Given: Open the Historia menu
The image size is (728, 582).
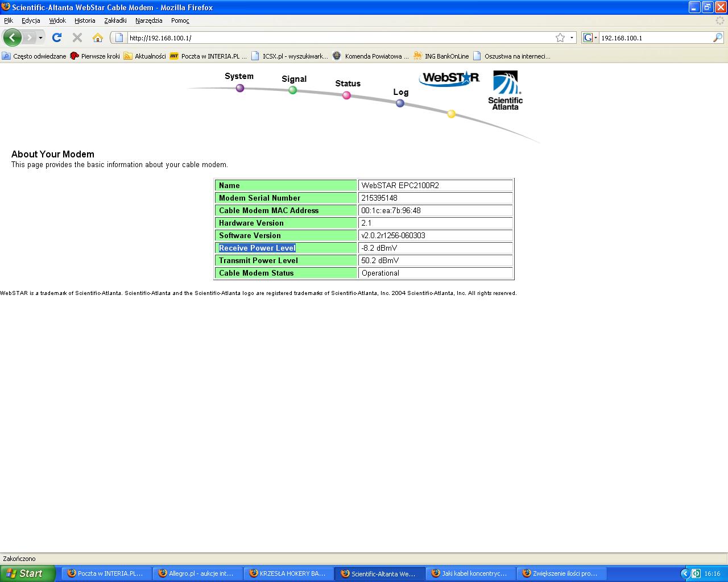Looking at the screenshot, I should coord(85,20).
